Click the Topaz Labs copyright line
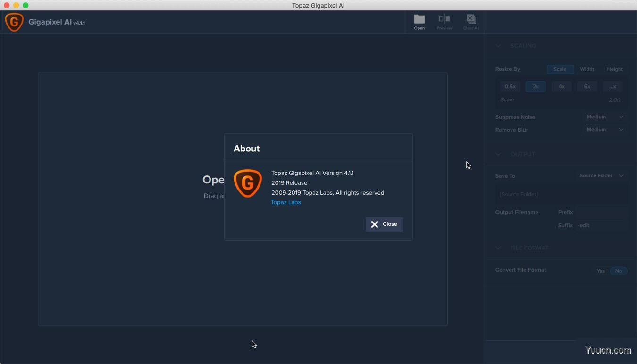637x364 pixels. pyautogui.click(x=327, y=193)
